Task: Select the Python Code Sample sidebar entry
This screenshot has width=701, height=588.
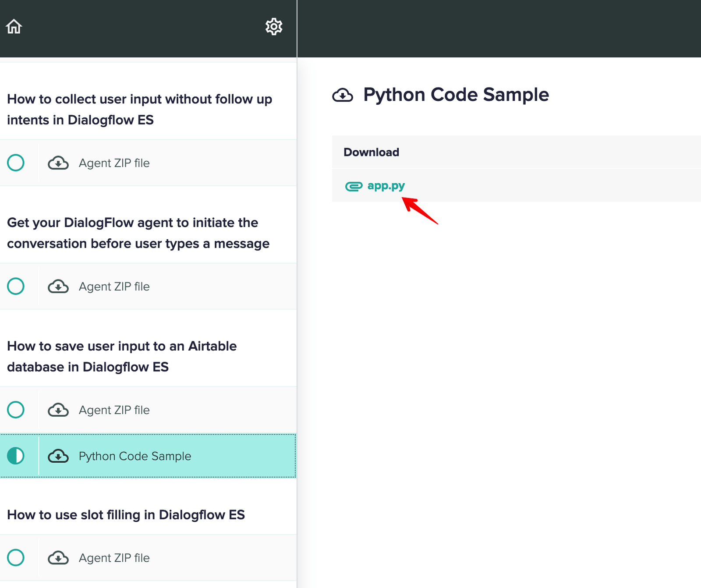Action: point(135,456)
